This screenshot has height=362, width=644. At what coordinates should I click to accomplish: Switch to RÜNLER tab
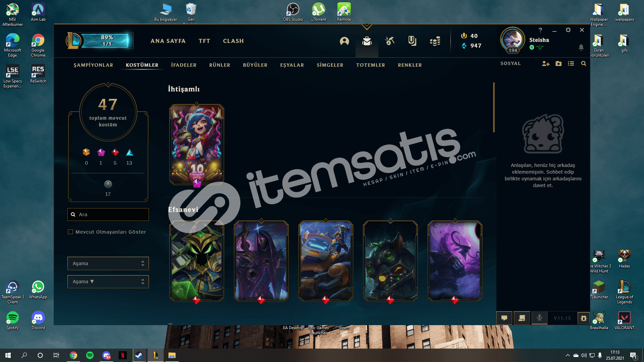220,65
